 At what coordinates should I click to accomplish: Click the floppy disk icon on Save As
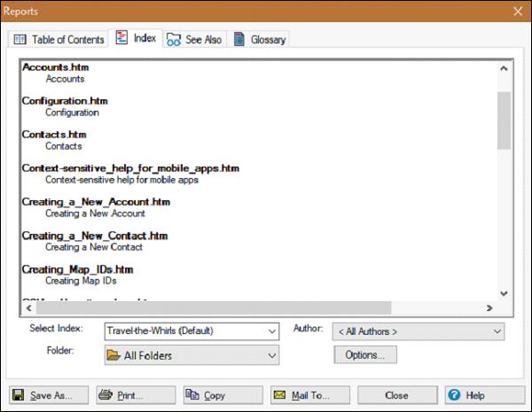(18, 394)
